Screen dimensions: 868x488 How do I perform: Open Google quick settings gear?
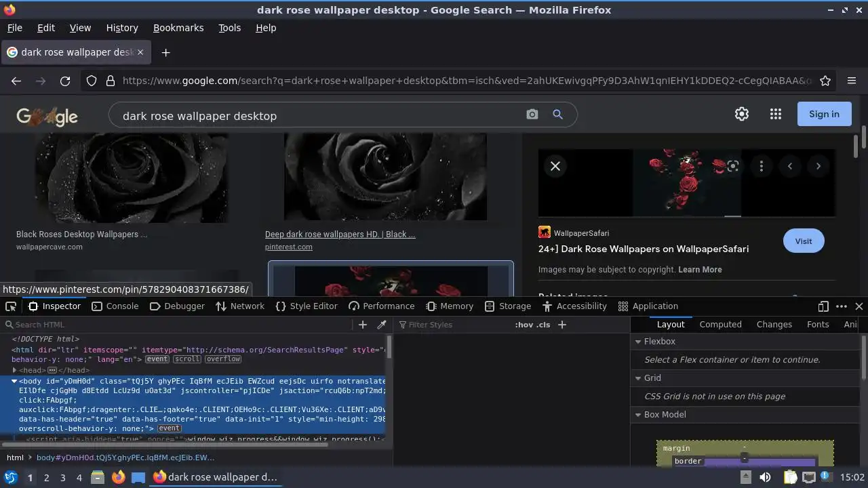[x=742, y=114]
